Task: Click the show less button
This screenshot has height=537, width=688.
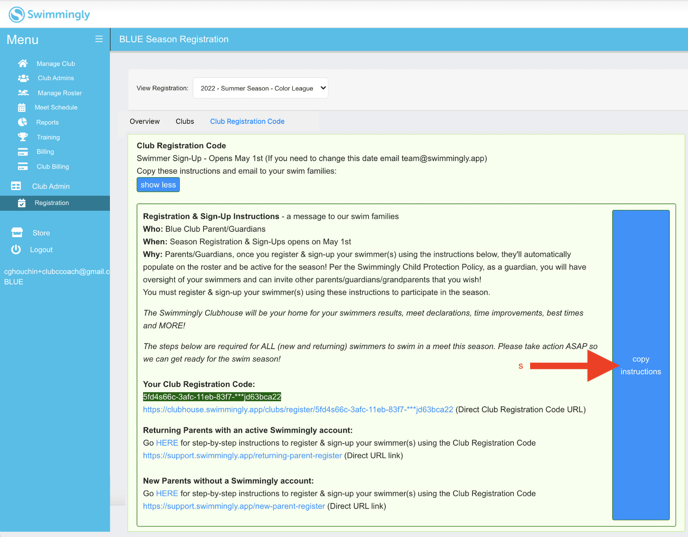Action: [x=158, y=185]
